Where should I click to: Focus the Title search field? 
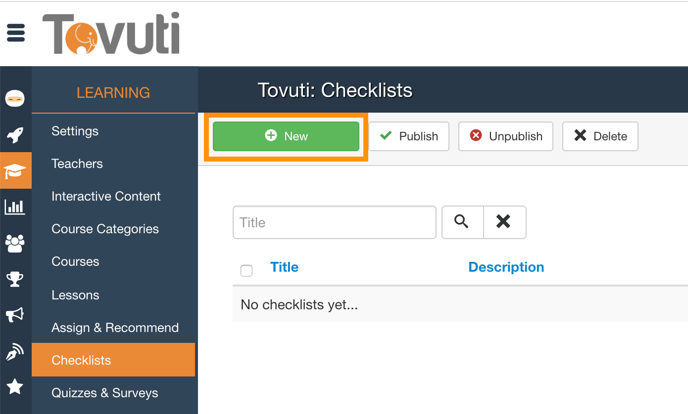[x=334, y=222]
